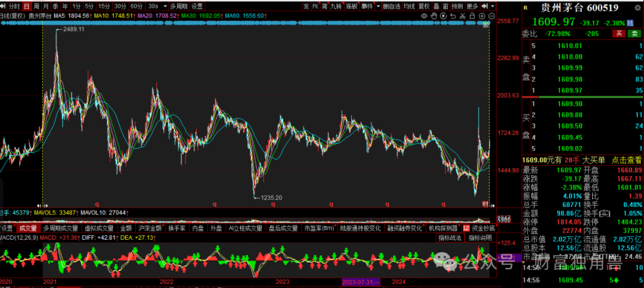Select the AI立桩成交量 indicator tab
Image resolution: width=644 pixels, height=288 pixels.
(x=246, y=228)
